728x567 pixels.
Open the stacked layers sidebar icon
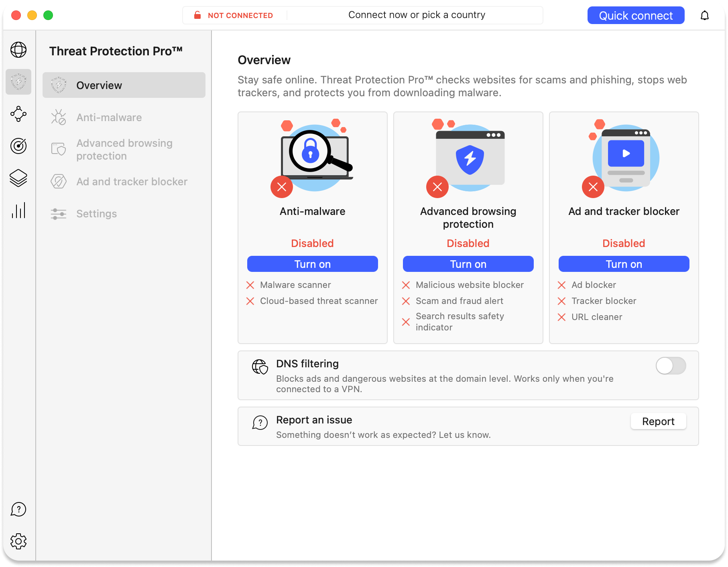click(x=18, y=178)
